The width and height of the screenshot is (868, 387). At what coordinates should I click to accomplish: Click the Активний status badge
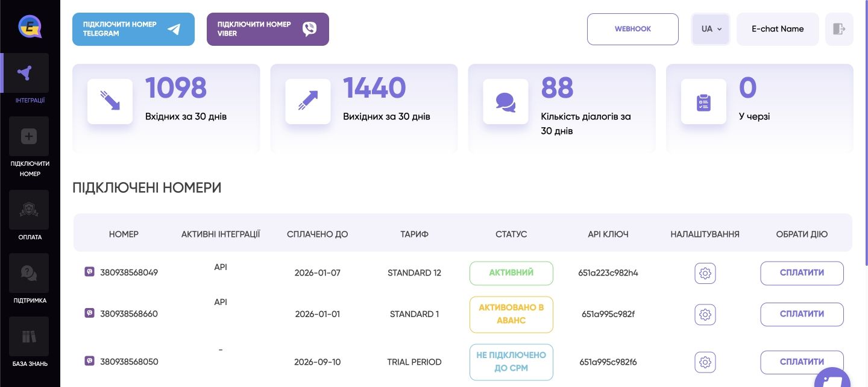point(511,273)
